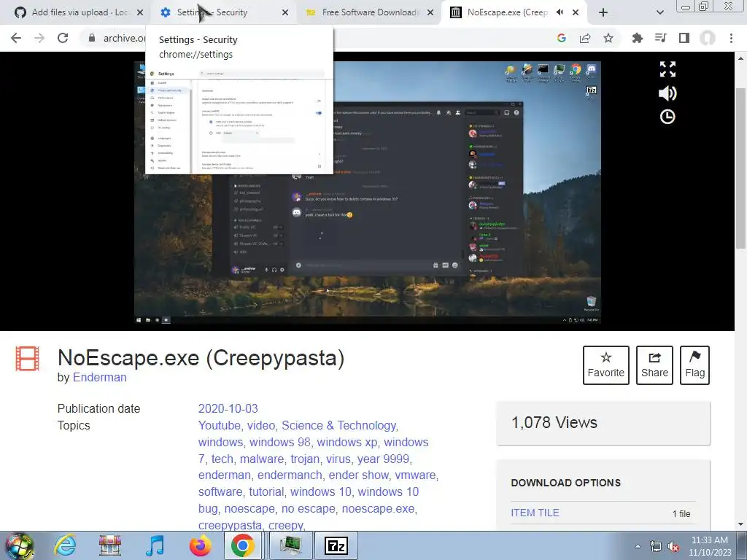
Task: Open the windows 98 topic link
Action: (x=279, y=442)
